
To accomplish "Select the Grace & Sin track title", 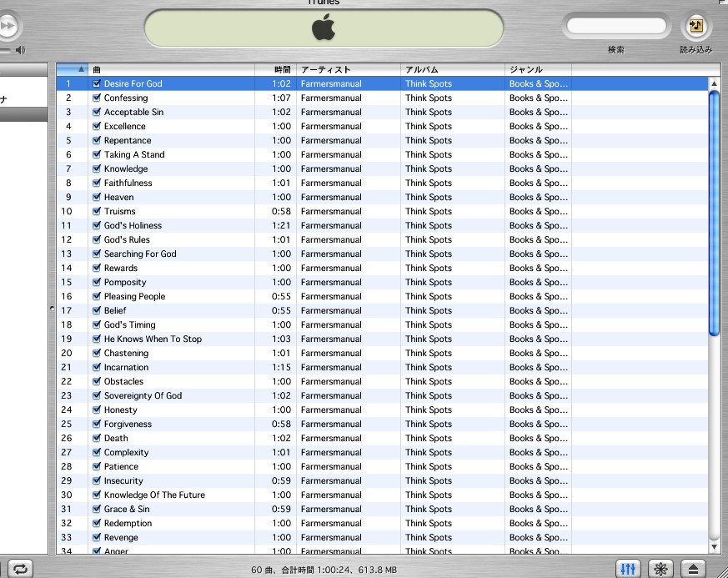I will pyautogui.click(x=127, y=509).
